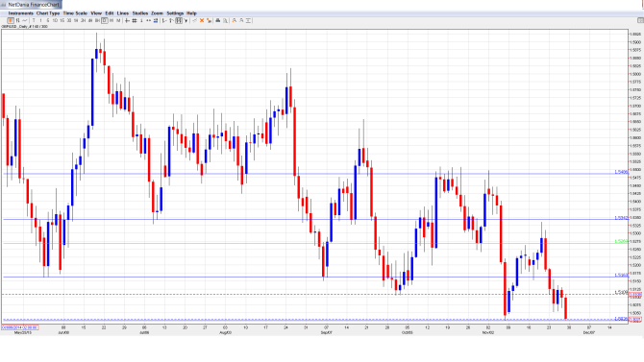
Task: Set time scale to 5 minutes
Action: pos(48,20)
